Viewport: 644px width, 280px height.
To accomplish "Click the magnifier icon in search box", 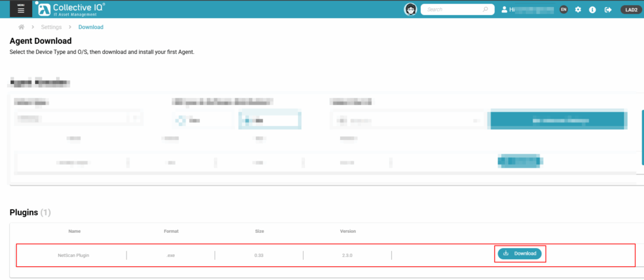I will [x=485, y=10].
